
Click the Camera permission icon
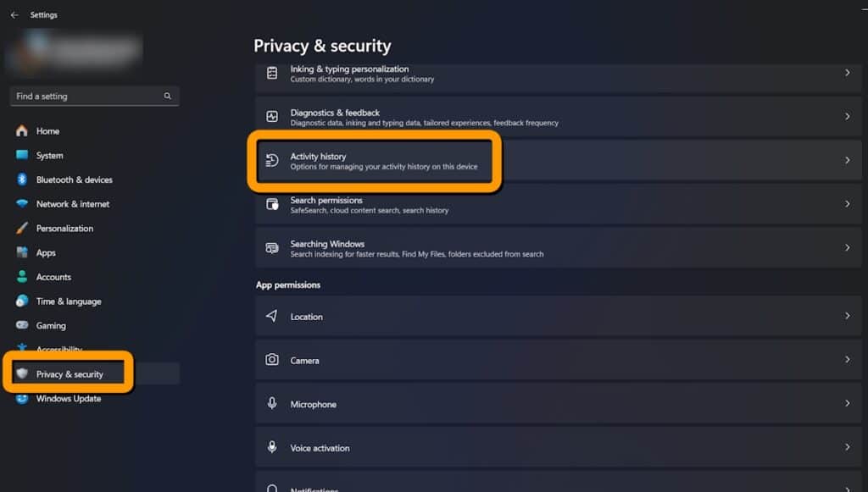[x=272, y=360]
